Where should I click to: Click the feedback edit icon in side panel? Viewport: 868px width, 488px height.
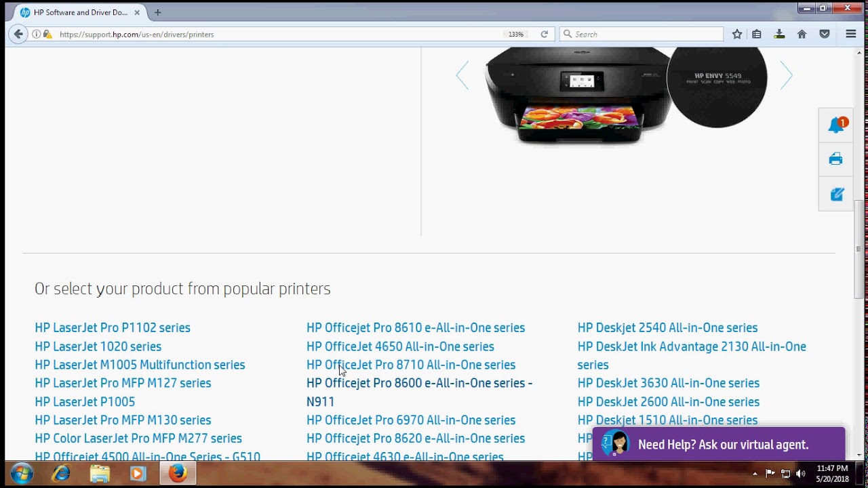836,194
